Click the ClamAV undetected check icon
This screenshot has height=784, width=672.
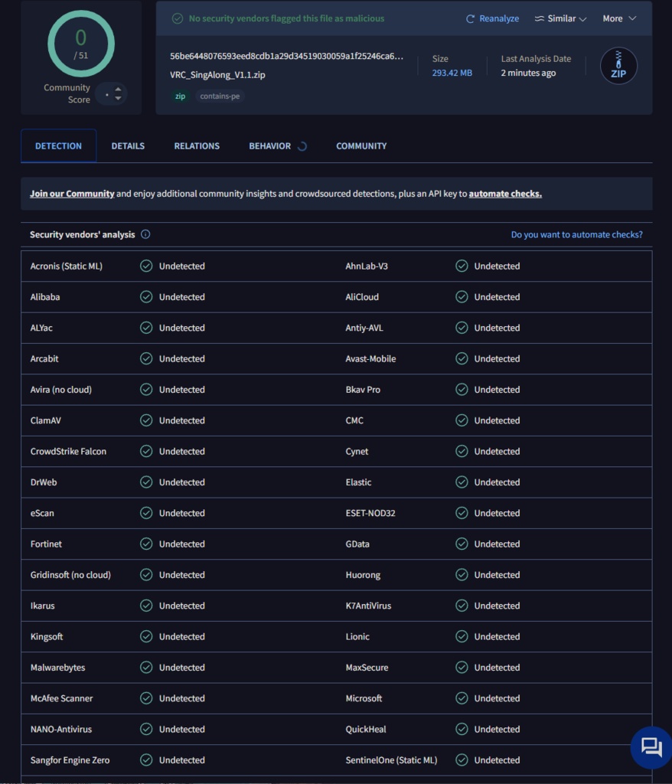(x=146, y=420)
